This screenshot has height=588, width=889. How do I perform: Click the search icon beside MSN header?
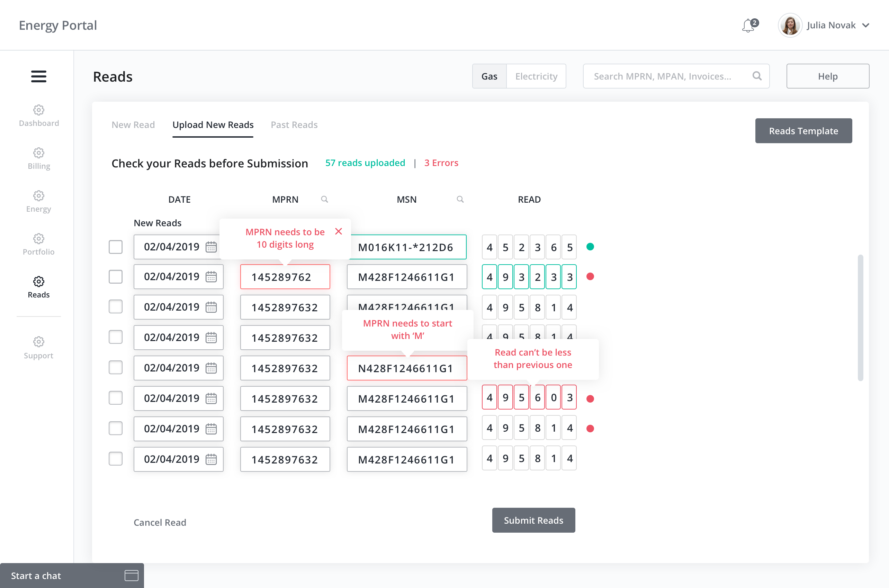click(460, 200)
